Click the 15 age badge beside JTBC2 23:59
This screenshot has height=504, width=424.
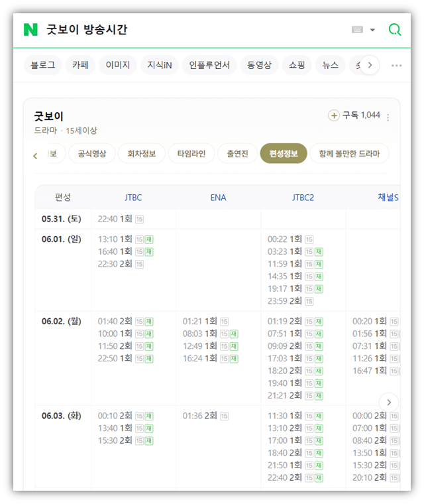(x=309, y=301)
